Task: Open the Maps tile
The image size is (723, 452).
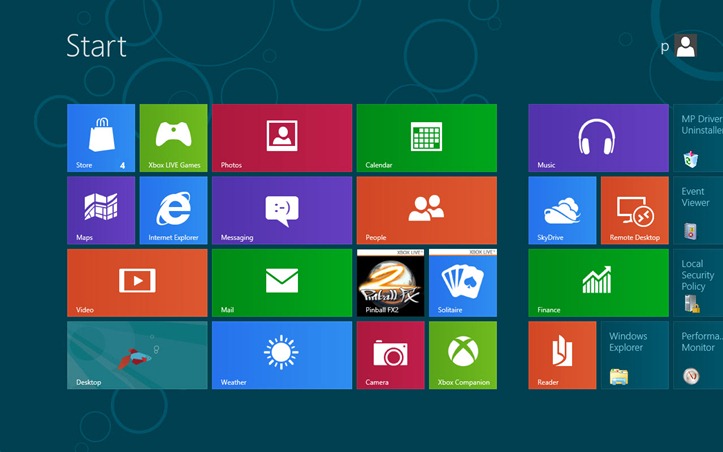Action: (x=101, y=210)
